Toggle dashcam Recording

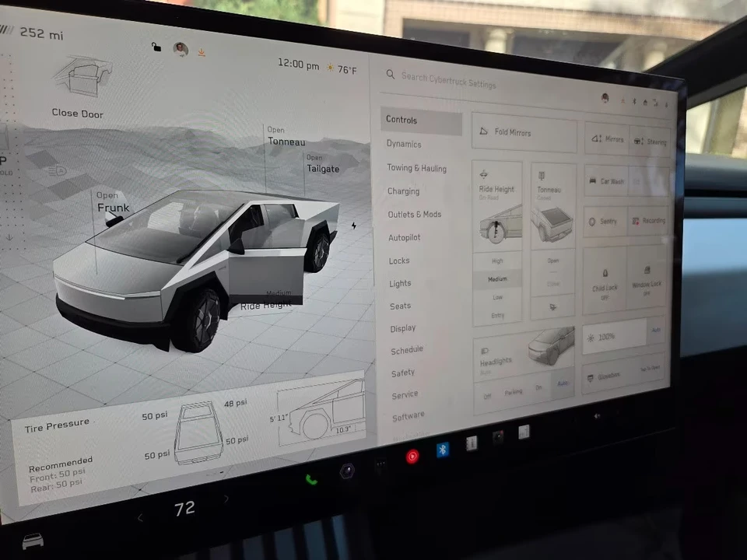pos(648,220)
